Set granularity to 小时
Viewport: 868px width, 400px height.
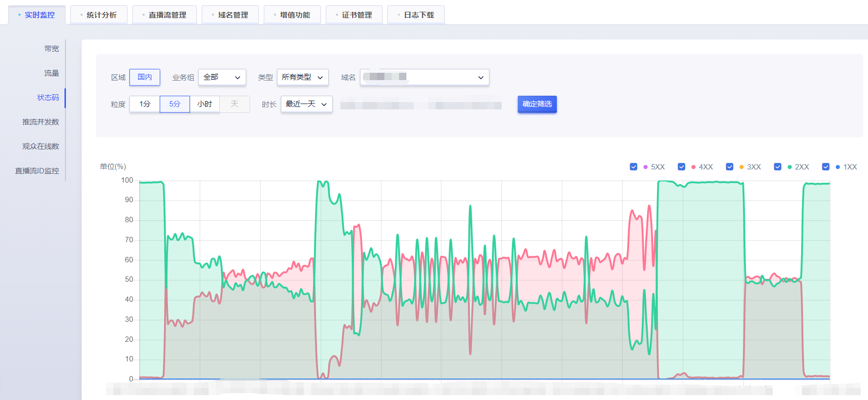click(205, 104)
